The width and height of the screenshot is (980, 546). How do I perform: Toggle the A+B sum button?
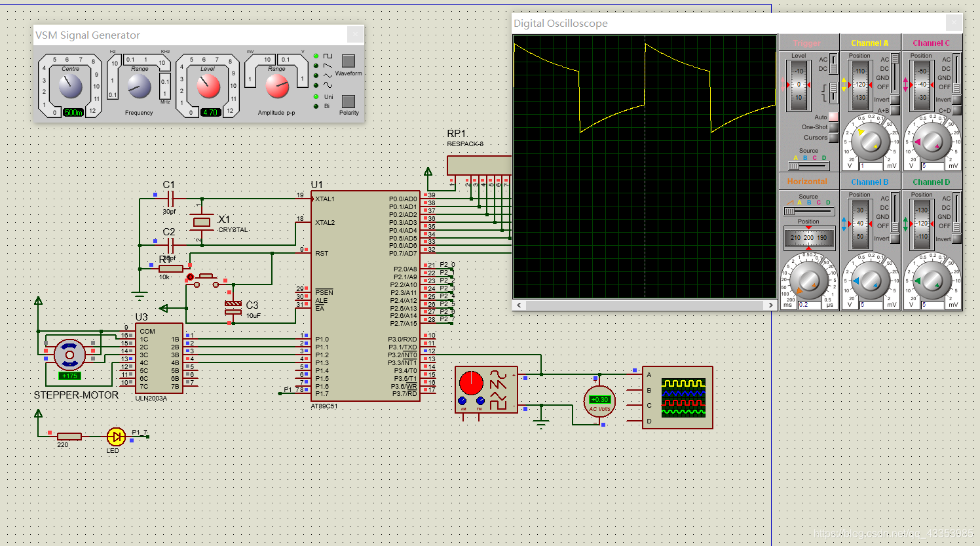895,110
